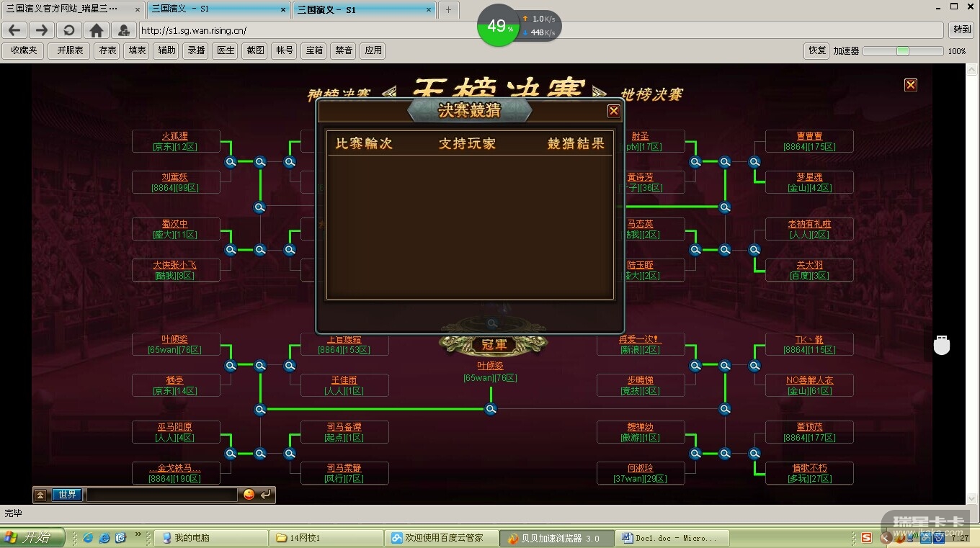Expand the chat panel with the arrow icon
The width and height of the screenshot is (980, 548).
click(x=40, y=495)
